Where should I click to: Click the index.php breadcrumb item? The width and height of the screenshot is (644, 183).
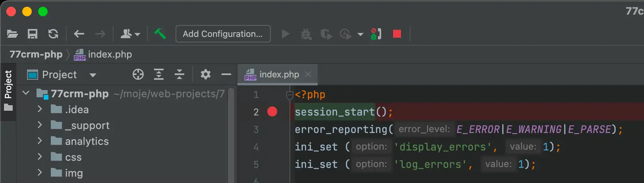103,54
